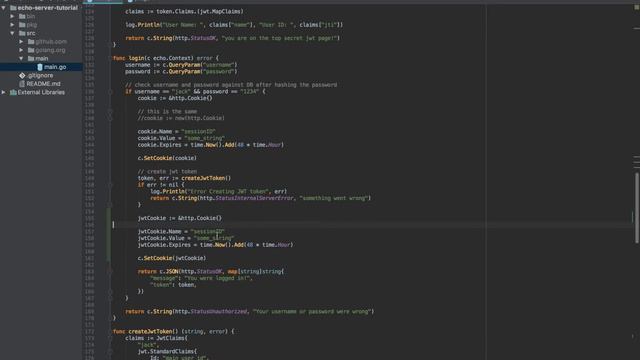
Task: Click the '// create jwt token' comment
Action: (167, 171)
